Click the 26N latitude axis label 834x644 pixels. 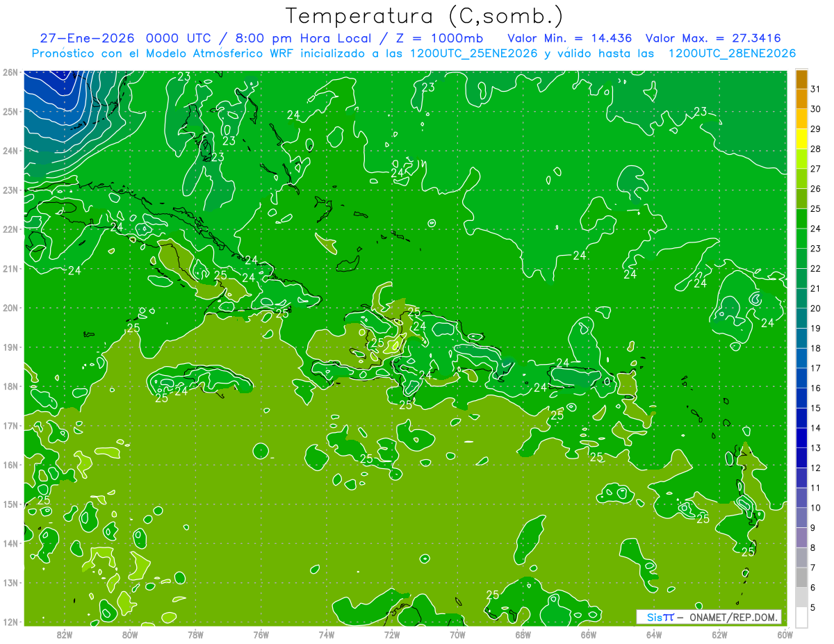point(10,72)
